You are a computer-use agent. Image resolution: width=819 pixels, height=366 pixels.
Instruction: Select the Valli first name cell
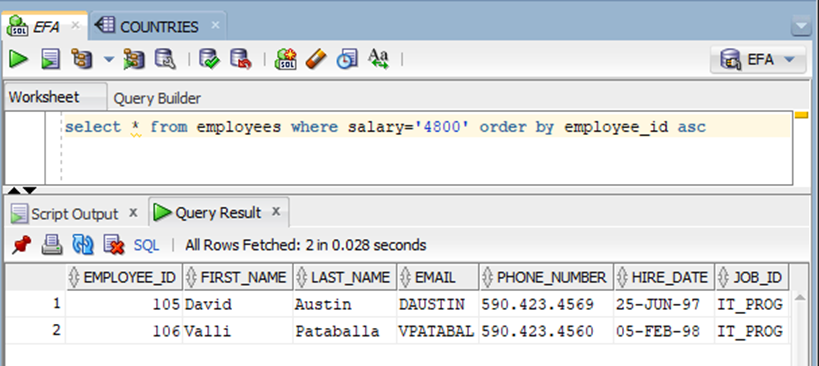pos(237,330)
